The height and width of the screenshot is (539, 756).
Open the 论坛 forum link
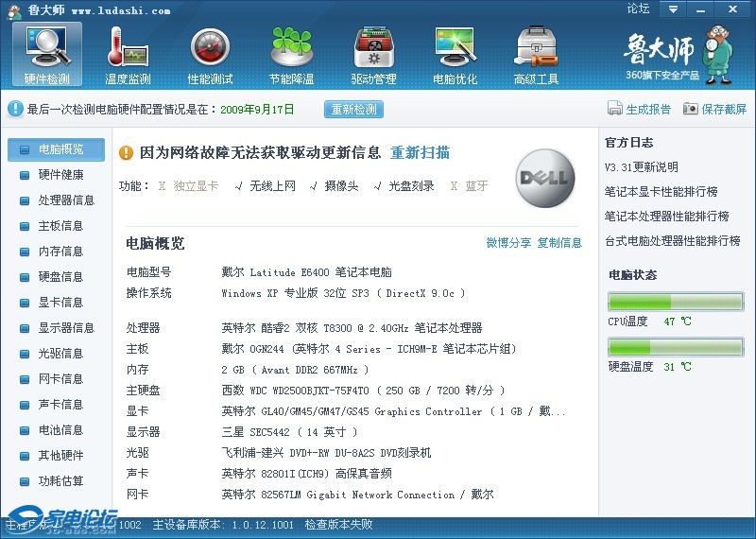[638, 9]
